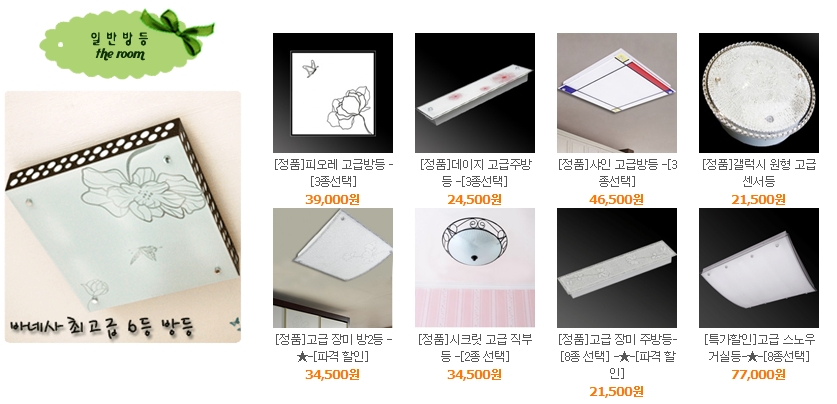The image size is (837, 404).
Task: Open the 피오레 고급방등 product thumbnail
Action: tap(333, 93)
